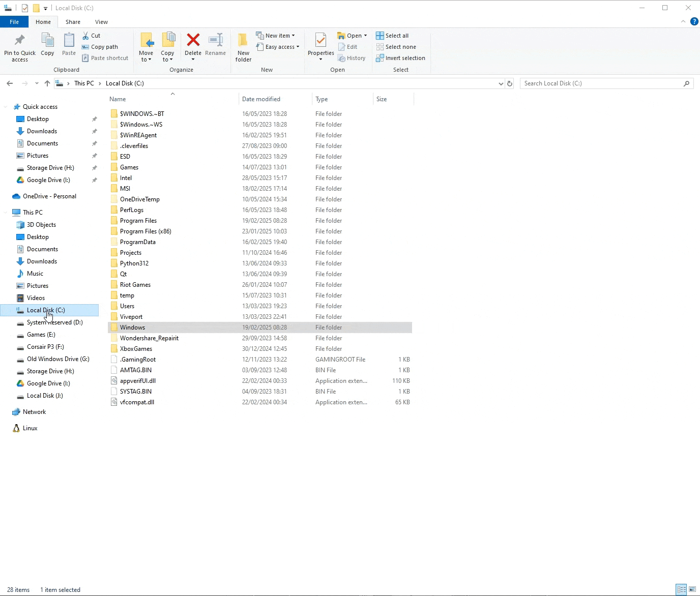
Task: Open the Help question mark icon
Action: point(694,21)
